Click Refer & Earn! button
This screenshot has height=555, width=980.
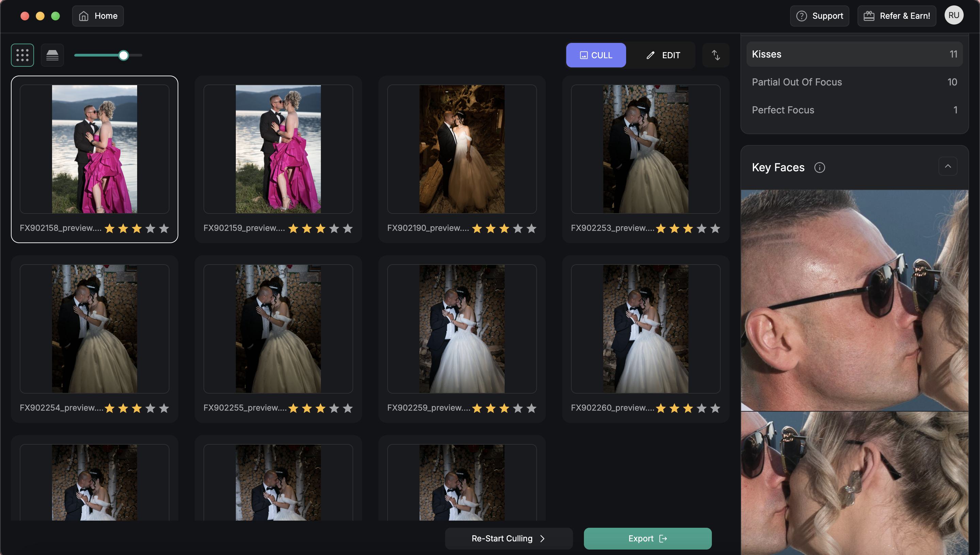pos(897,16)
